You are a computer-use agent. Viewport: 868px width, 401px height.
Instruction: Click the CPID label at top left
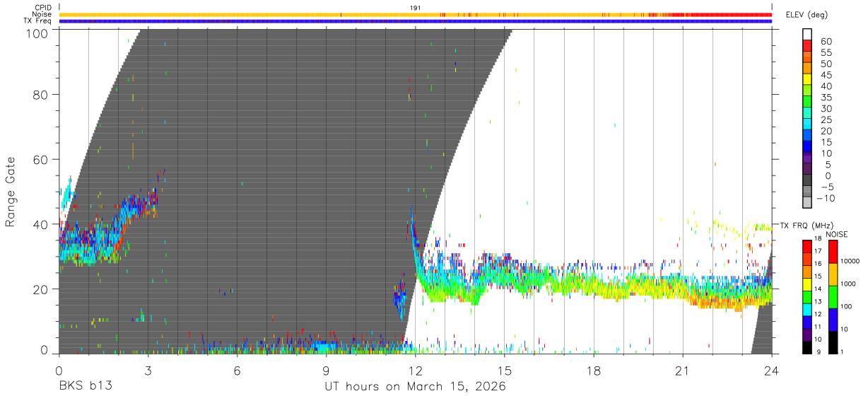click(42, 8)
